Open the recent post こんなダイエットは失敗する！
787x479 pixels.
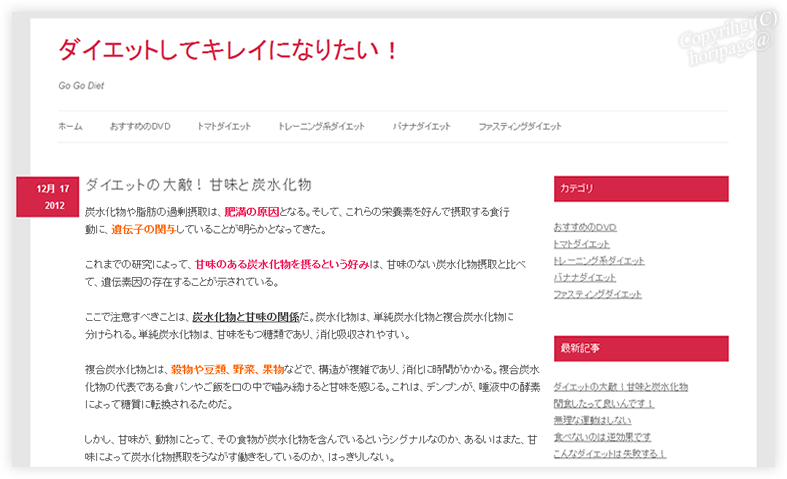[609, 454]
